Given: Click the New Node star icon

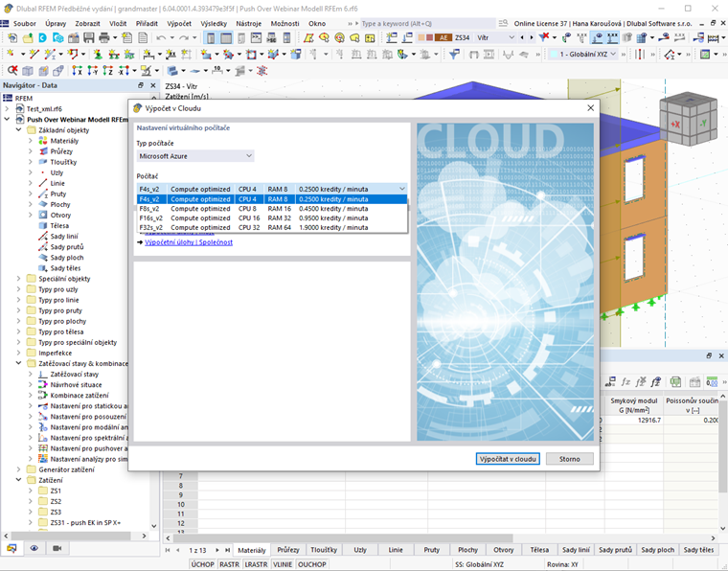Looking at the screenshot, I should tap(11, 55).
